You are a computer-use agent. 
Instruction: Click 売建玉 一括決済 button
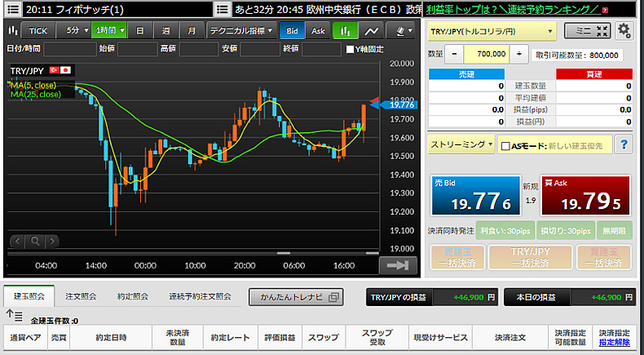tap(457, 257)
